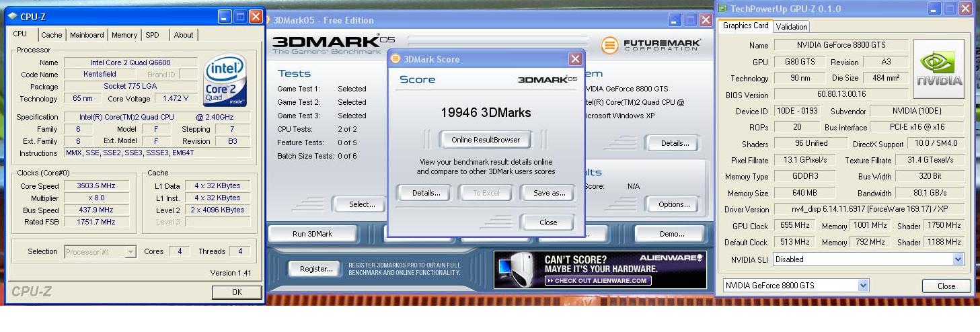Click the Threads count field
Screen dimensions: 980x332
240,252
